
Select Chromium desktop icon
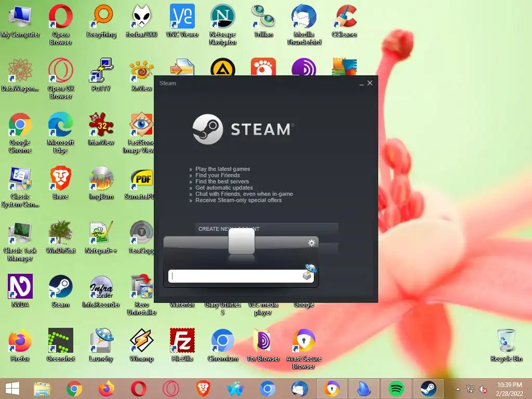pyautogui.click(x=222, y=345)
